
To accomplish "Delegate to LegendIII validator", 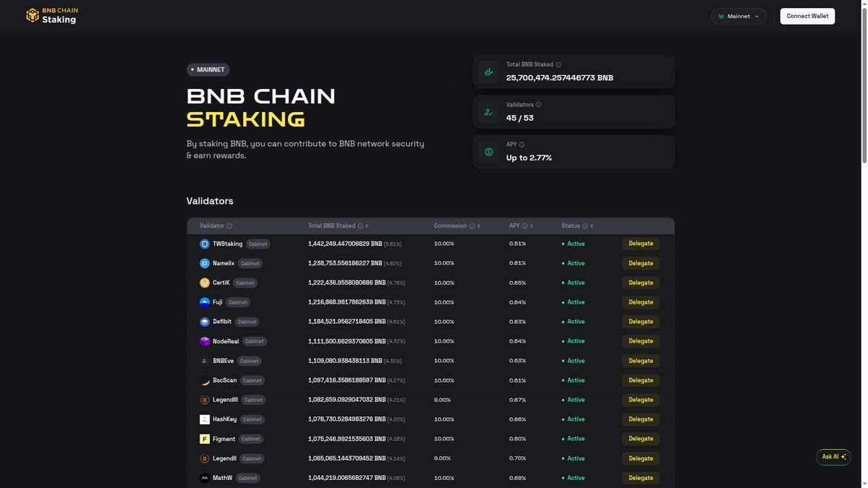I will click(641, 400).
